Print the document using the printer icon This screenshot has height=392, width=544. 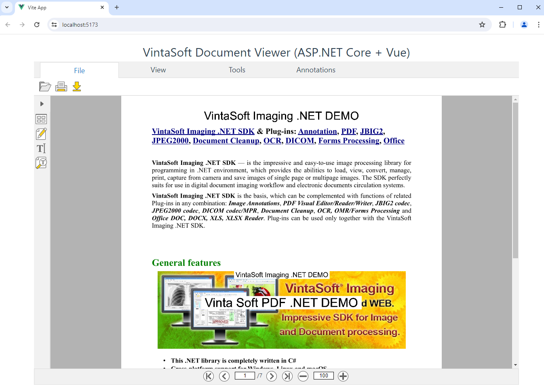click(x=61, y=86)
